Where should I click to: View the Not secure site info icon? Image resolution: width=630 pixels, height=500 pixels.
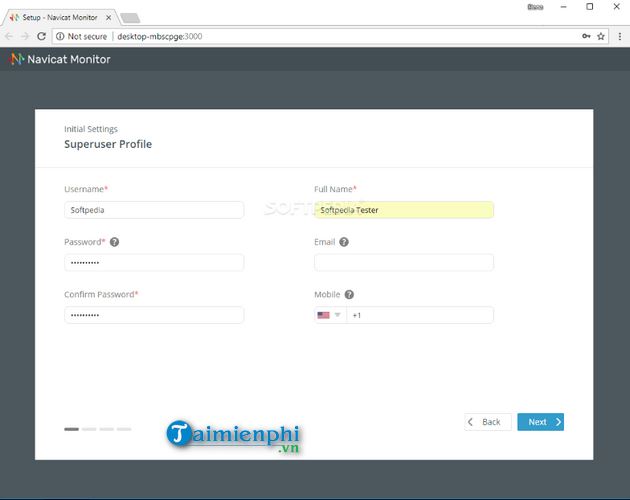[61, 36]
